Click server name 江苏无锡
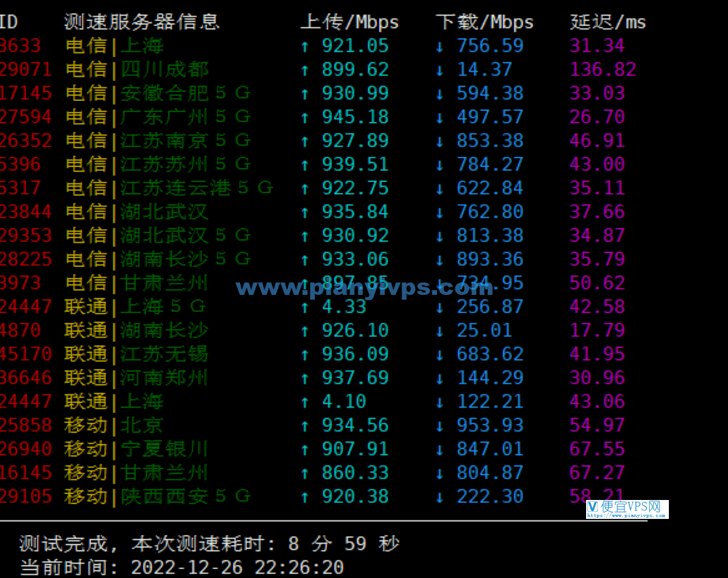Image resolution: width=728 pixels, height=578 pixels. 165,353
